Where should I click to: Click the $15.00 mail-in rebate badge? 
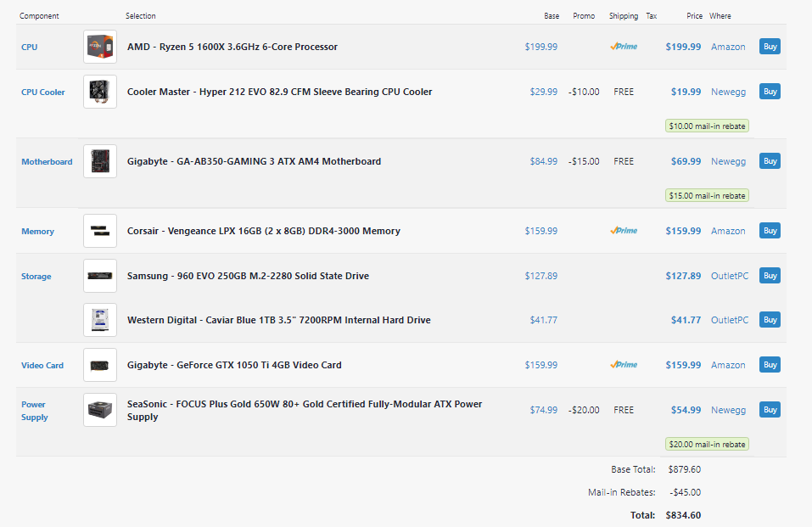click(707, 195)
